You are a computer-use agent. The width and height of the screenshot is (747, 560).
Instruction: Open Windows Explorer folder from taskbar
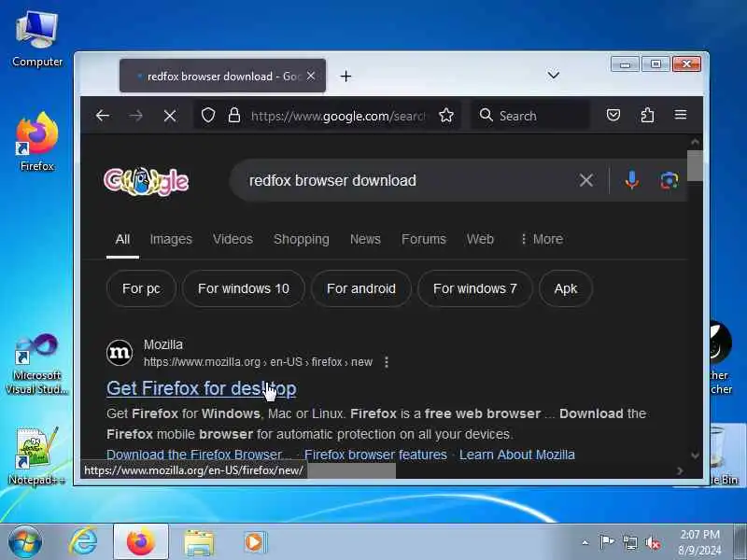(199, 542)
